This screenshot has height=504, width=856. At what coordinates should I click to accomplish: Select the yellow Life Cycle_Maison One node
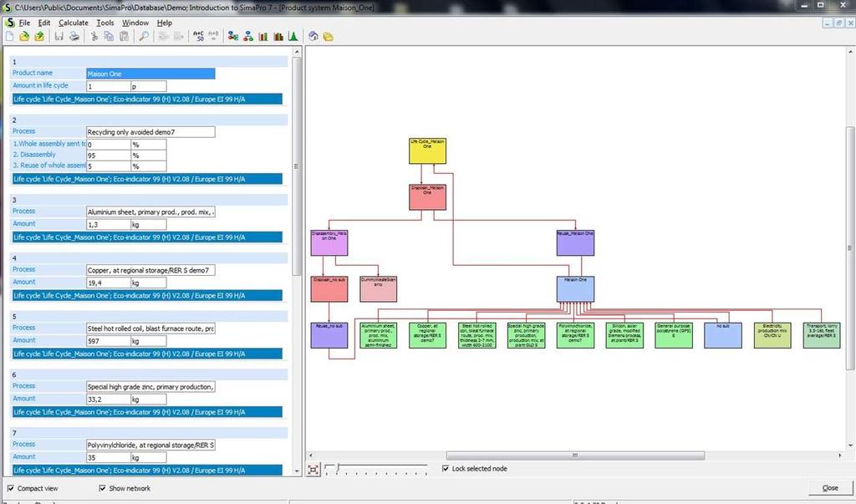[x=427, y=151]
